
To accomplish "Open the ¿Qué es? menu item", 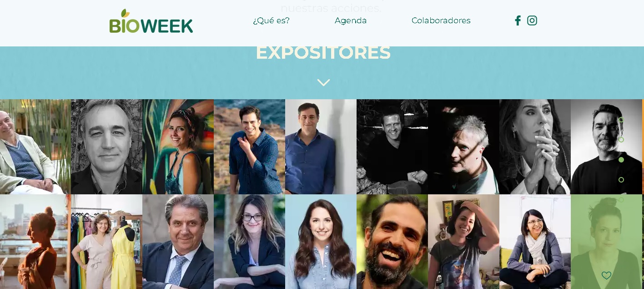I will pos(272,20).
